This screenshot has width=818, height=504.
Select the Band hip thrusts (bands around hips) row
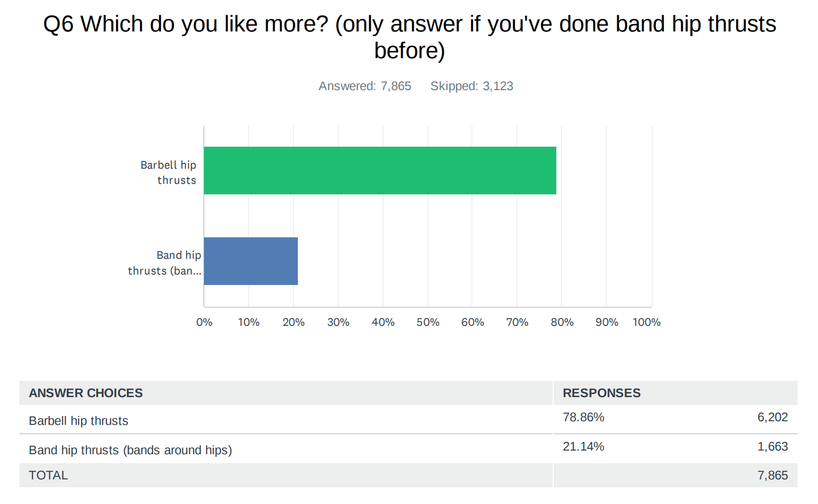tap(408, 448)
